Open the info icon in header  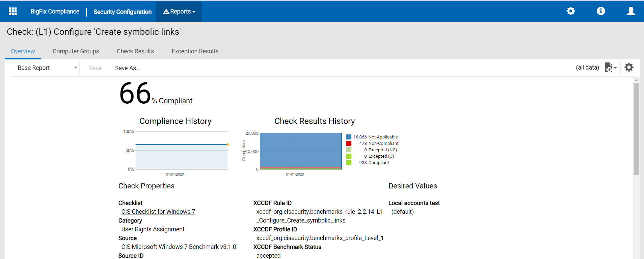coord(601,11)
